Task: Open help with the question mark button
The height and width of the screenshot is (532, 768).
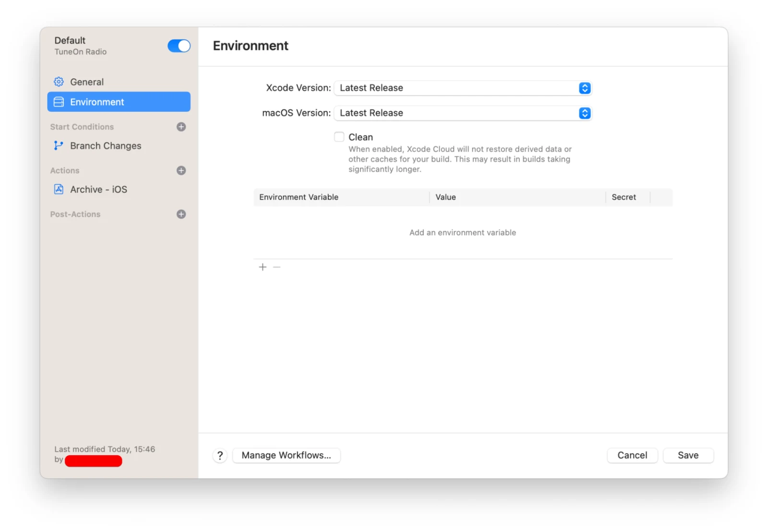Action: pyautogui.click(x=220, y=455)
